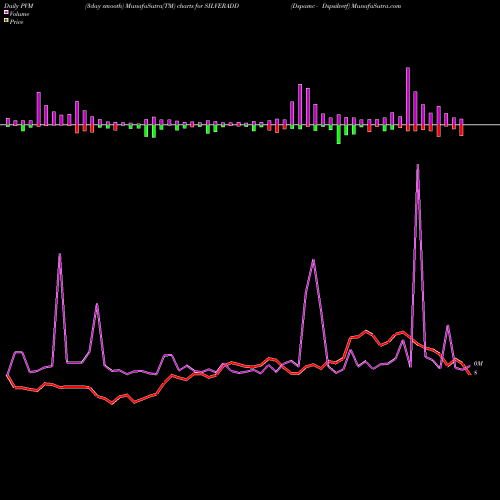500x500 pixels.
Task: Click the highest magenta volume line peak
Action: (x=418, y=165)
